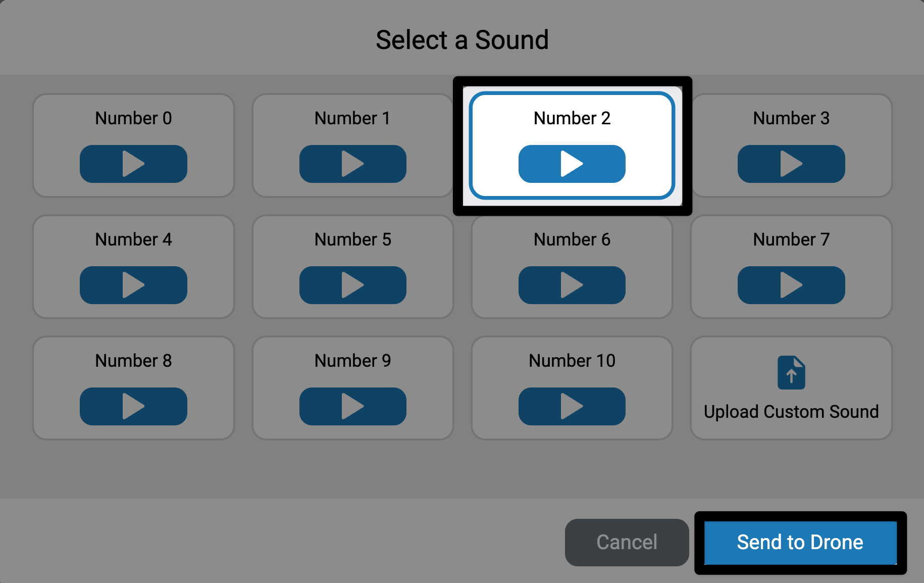
Task: Play the Number 10 sound preview
Action: coord(571,406)
